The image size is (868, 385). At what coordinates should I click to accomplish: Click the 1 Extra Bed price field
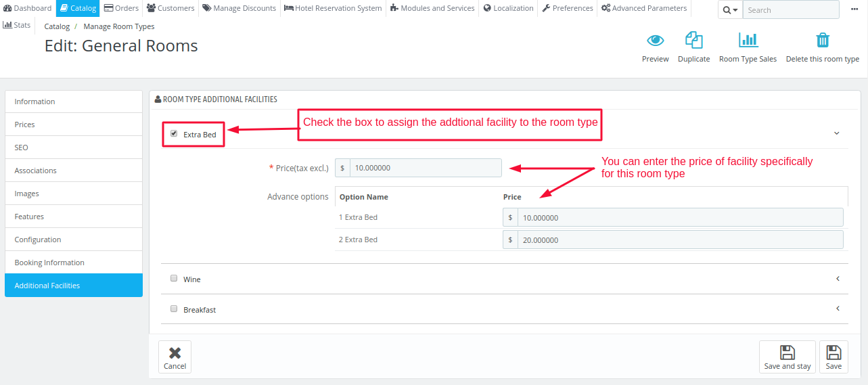(680, 217)
